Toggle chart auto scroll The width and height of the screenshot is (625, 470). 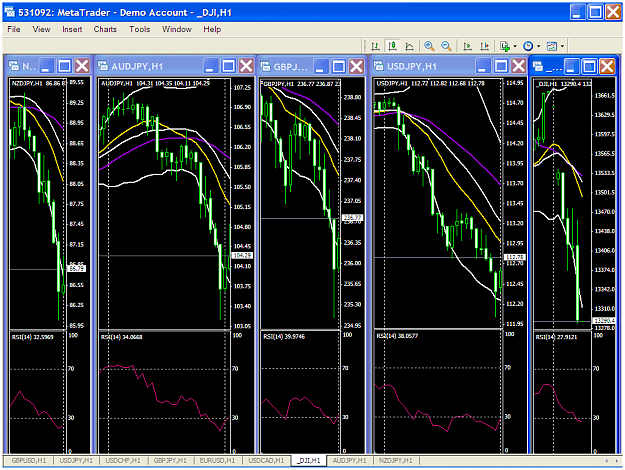pyautogui.click(x=468, y=46)
